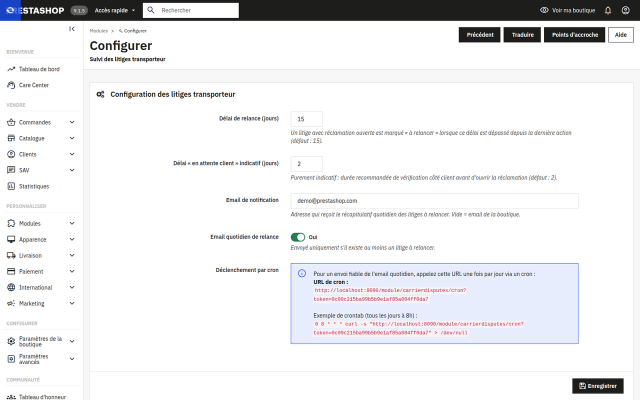Image resolution: width=640 pixels, height=400 pixels.
Task: Expand the Apparence menu chevron
Action: pos(72,239)
